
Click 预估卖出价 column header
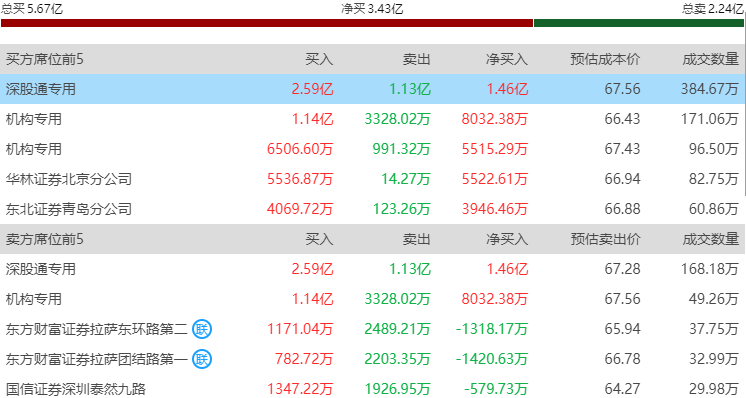coord(605,239)
